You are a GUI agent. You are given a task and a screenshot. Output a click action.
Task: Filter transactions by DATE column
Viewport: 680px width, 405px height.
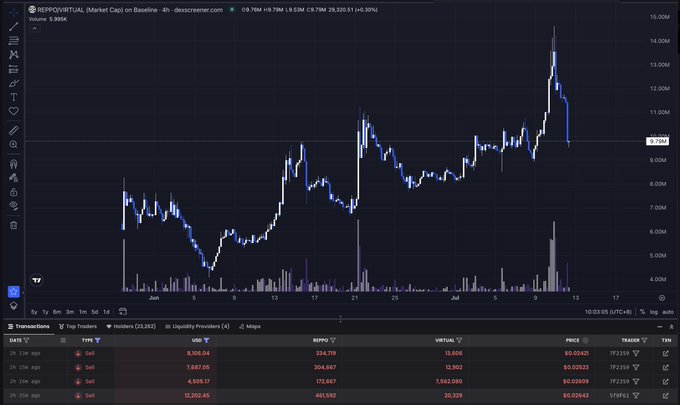[26, 340]
